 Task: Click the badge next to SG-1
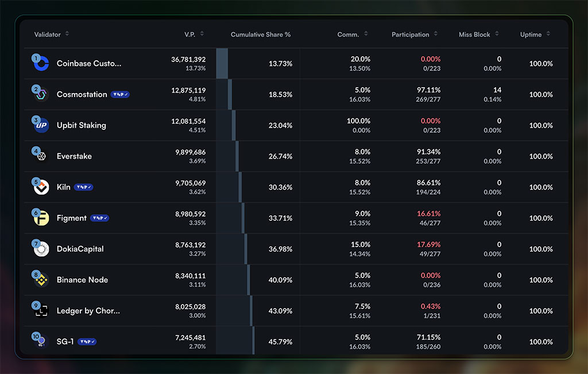(87, 342)
